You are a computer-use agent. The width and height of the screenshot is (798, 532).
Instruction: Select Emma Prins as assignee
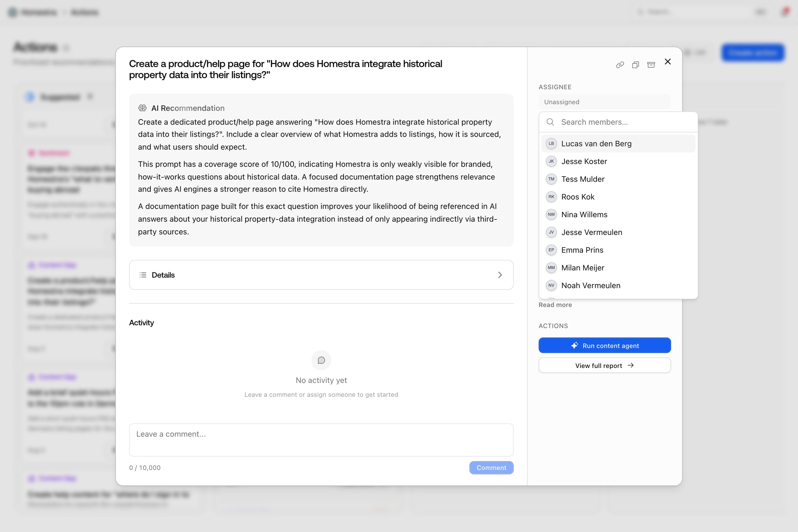coord(618,250)
